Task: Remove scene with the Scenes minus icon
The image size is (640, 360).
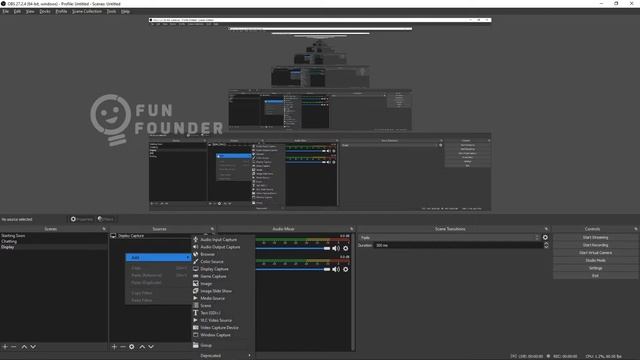Action: click(x=14, y=347)
